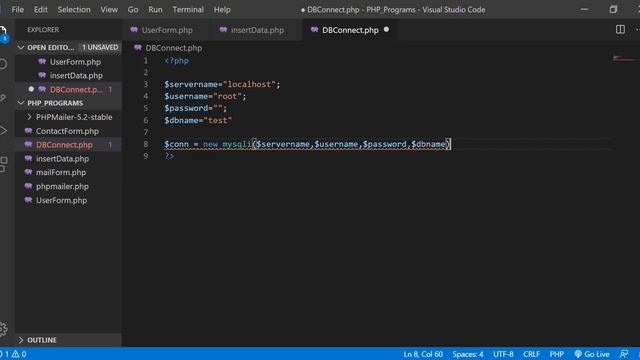Open the Manage gear icon
The image size is (640, 360).
[x=3, y=329]
